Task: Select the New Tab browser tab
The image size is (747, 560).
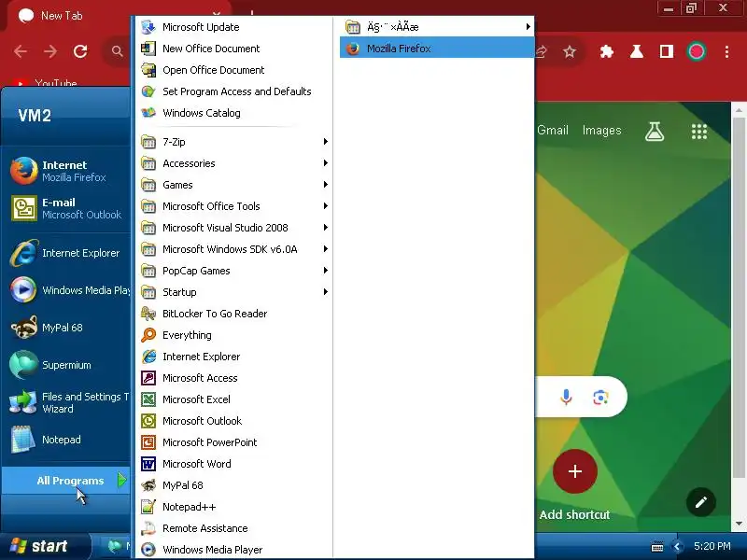Action: pyautogui.click(x=117, y=16)
